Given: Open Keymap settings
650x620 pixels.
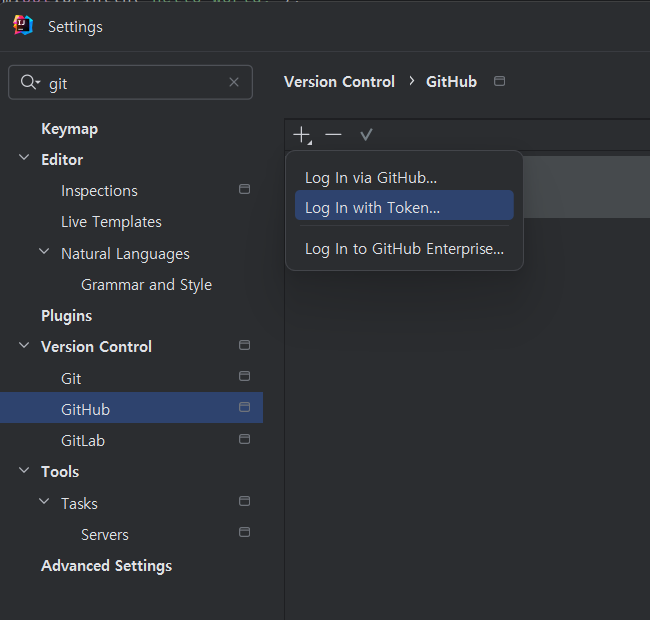Looking at the screenshot, I should pyautogui.click(x=70, y=129).
